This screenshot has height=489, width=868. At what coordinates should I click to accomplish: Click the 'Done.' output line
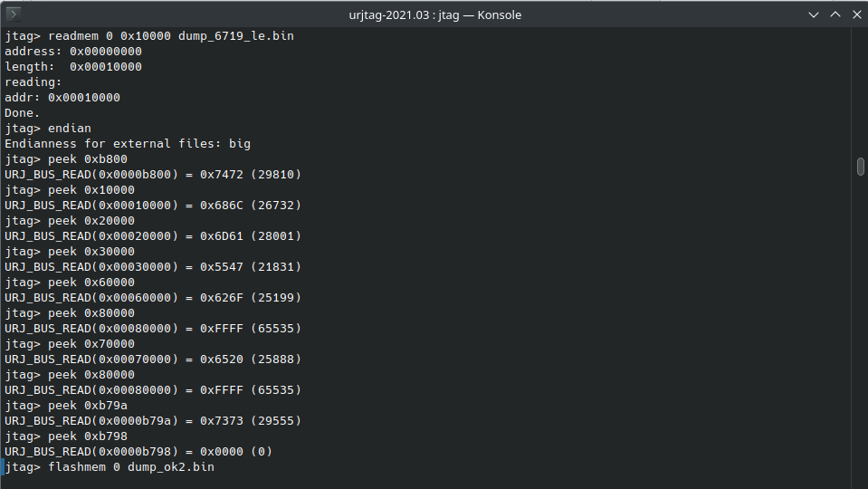point(22,113)
